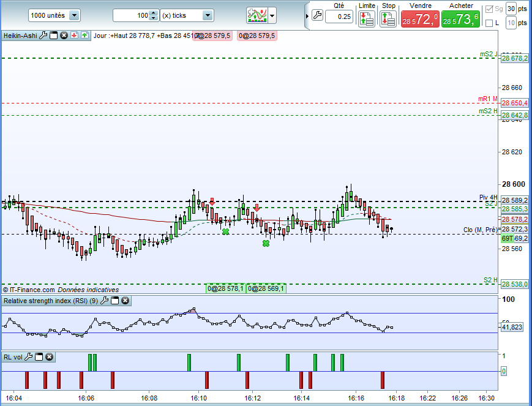The width and height of the screenshot is (532, 406).
Task: Click red price label 28 578,2
Action: pyautogui.click(x=515, y=219)
